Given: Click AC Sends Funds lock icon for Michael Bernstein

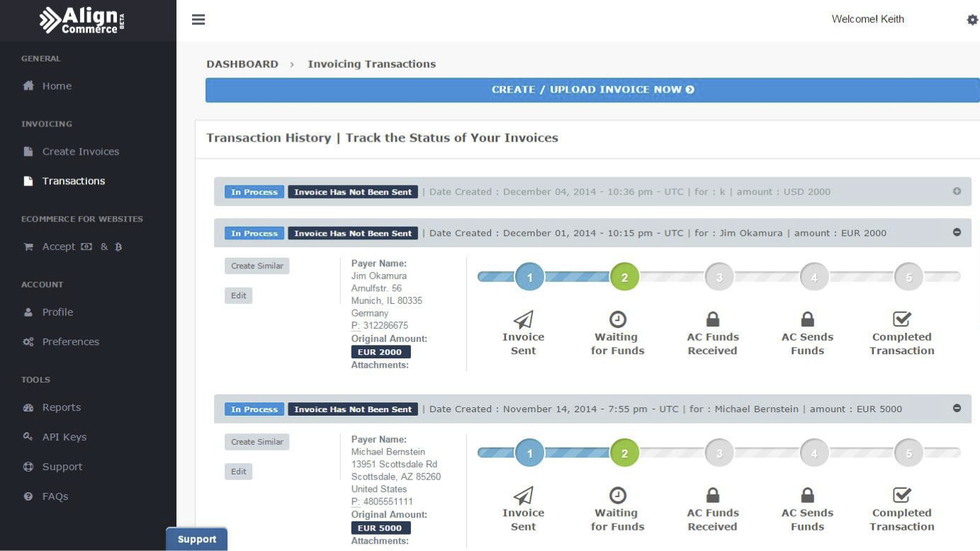Looking at the screenshot, I should click(807, 495).
